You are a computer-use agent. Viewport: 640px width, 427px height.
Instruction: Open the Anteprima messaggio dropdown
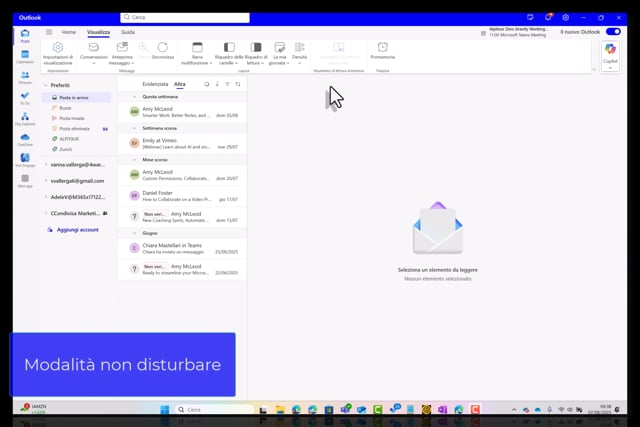tap(122, 53)
